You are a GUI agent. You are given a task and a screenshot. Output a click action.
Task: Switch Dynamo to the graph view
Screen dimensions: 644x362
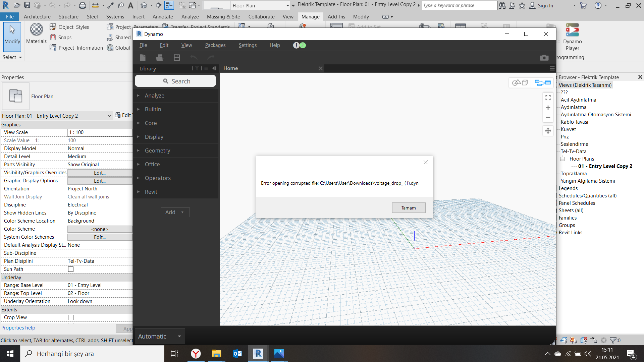point(542,82)
